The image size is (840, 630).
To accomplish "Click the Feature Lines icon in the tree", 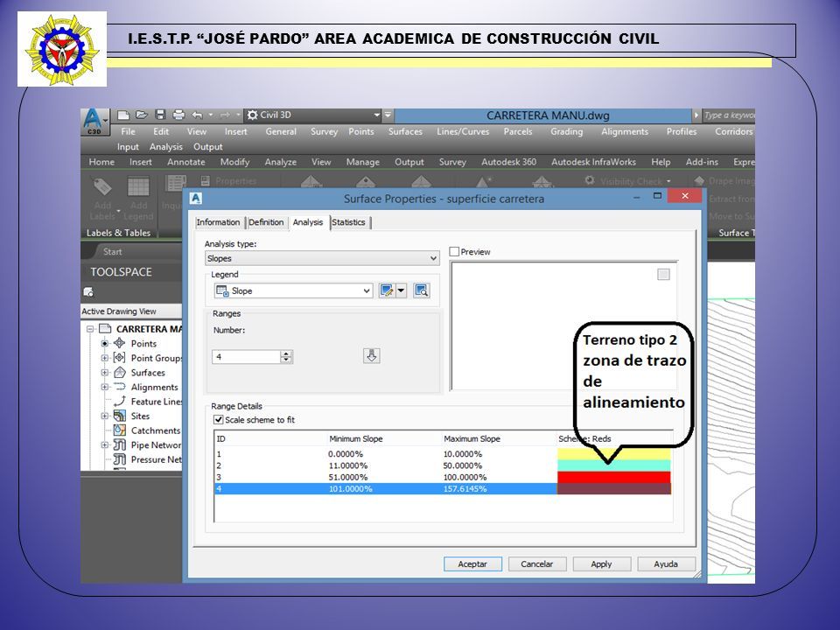I will click(x=120, y=402).
